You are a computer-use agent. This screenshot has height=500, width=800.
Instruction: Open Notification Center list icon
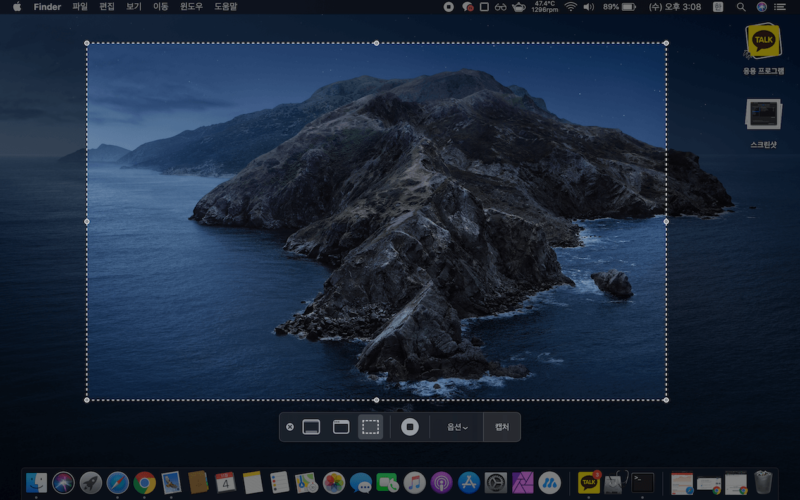click(x=780, y=7)
